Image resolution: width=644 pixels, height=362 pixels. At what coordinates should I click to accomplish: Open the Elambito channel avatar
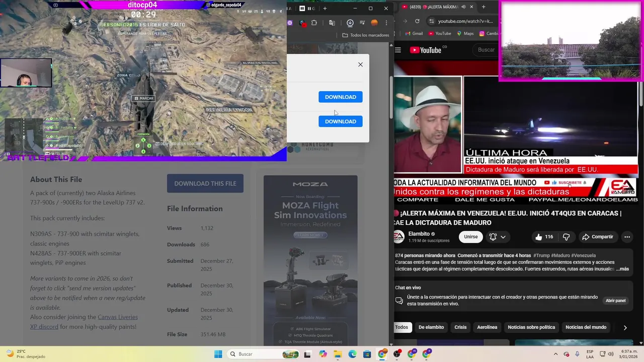tap(398, 237)
